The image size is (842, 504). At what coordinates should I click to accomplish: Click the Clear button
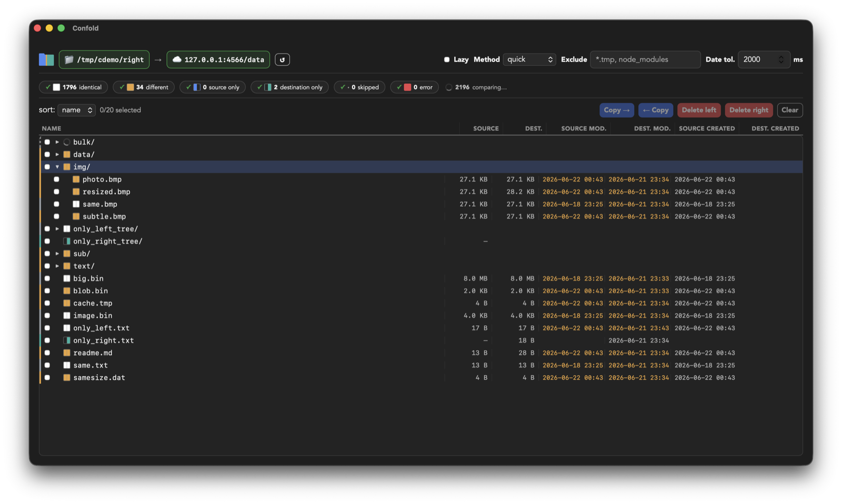790,110
